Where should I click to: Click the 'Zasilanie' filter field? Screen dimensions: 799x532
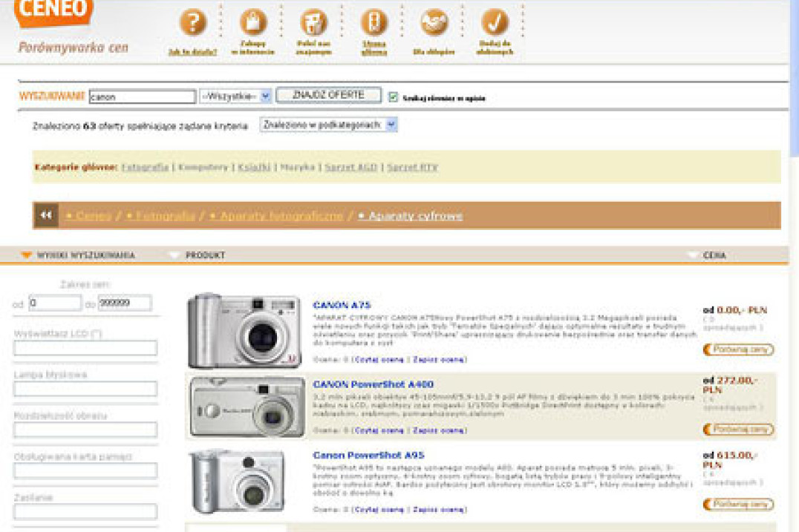pos(85,512)
